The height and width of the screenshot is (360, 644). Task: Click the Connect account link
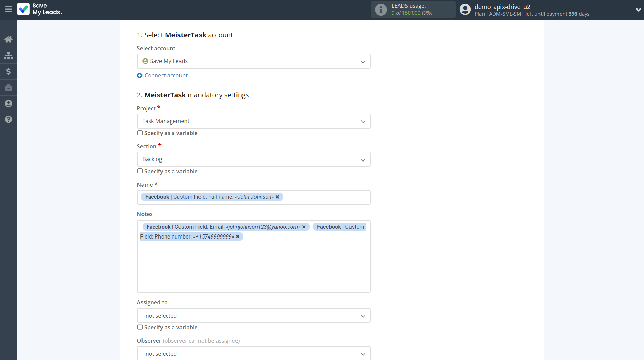(162, 75)
